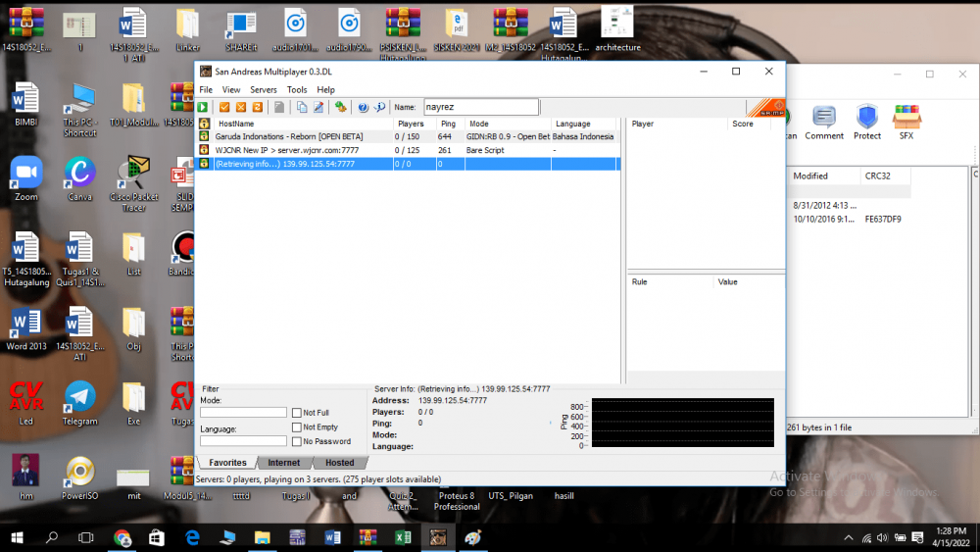Click the green Connect play icon

point(203,107)
